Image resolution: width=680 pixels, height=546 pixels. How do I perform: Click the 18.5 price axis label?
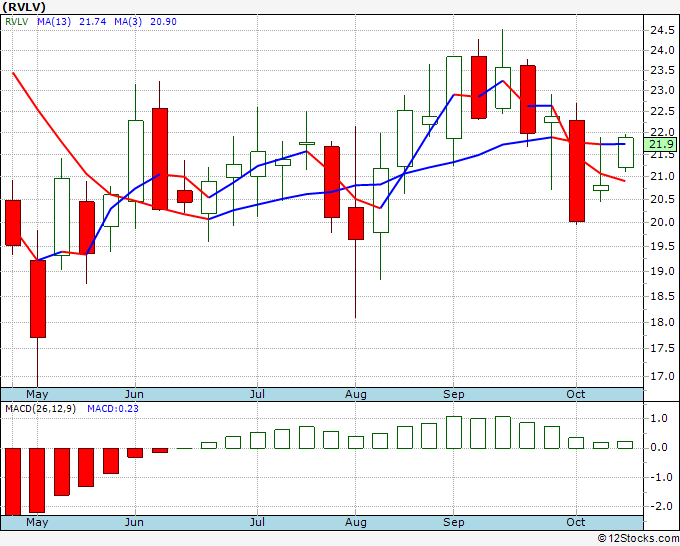point(662,296)
